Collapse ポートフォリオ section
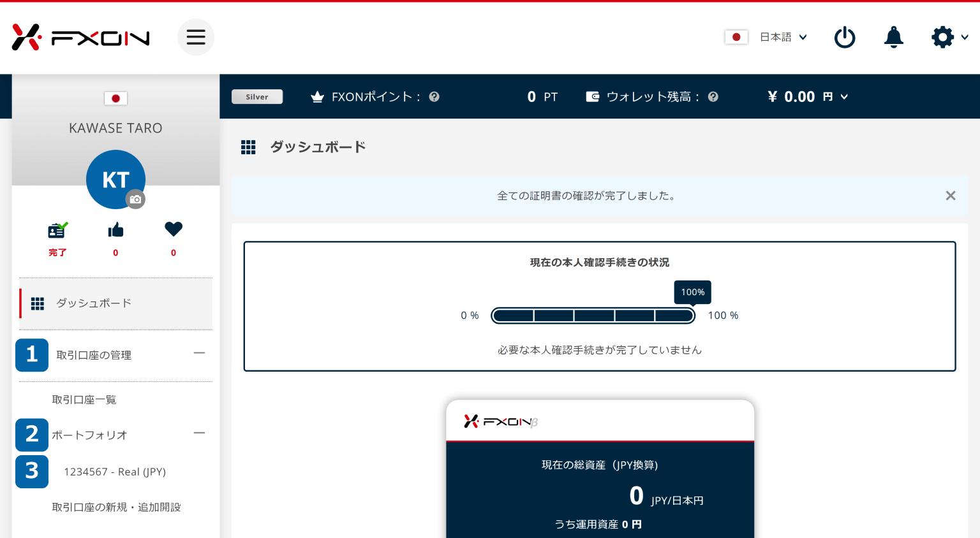This screenshot has width=980, height=538. pos(199,433)
